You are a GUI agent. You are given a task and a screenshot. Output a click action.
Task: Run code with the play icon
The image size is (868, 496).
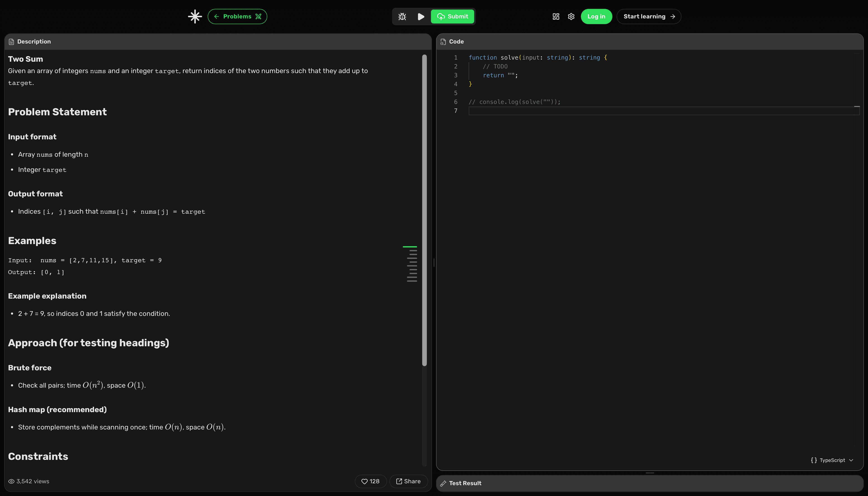pyautogui.click(x=421, y=16)
